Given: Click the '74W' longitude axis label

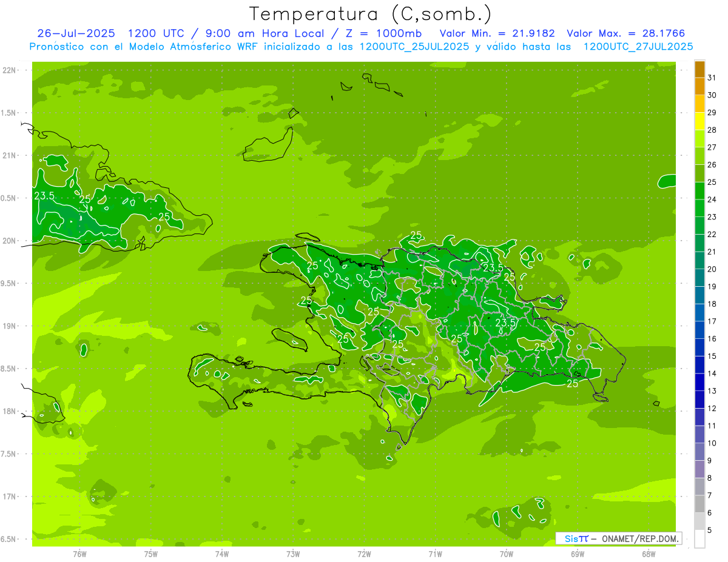Looking at the screenshot, I should click(x=222, y=554).
